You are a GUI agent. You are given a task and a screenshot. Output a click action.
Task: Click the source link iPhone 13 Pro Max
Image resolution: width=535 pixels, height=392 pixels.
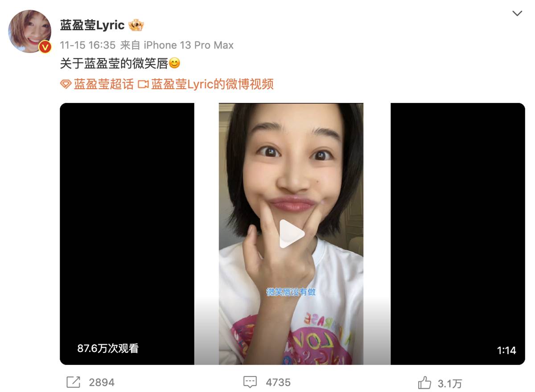click(189, 45)
